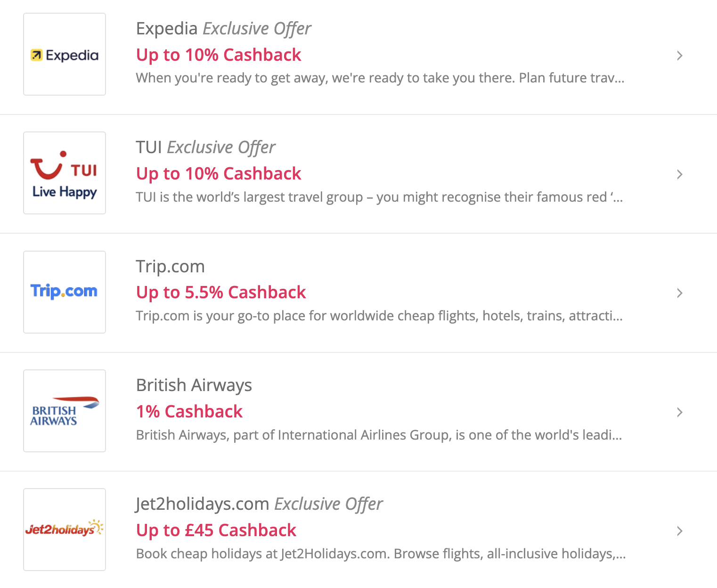Open Up to 5.5% Cashback link
The height and width of the screenshot is (588, 717).
coord(221,293)
